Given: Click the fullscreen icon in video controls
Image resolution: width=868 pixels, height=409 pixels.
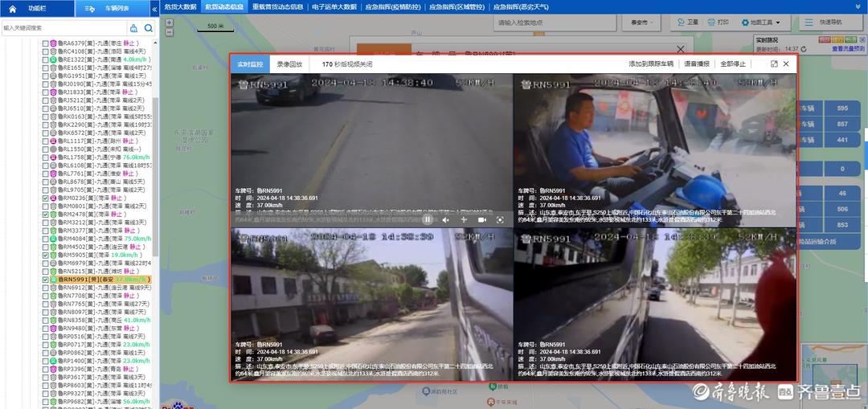Looking at the screenshot, I should pyautogui.click(x=500, y=219).
